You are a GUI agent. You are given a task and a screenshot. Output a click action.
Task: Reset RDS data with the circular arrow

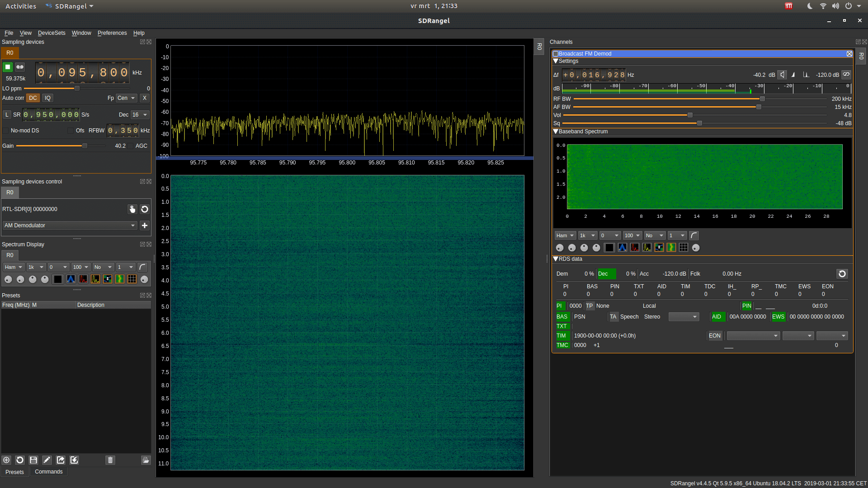tap(842, 274)
